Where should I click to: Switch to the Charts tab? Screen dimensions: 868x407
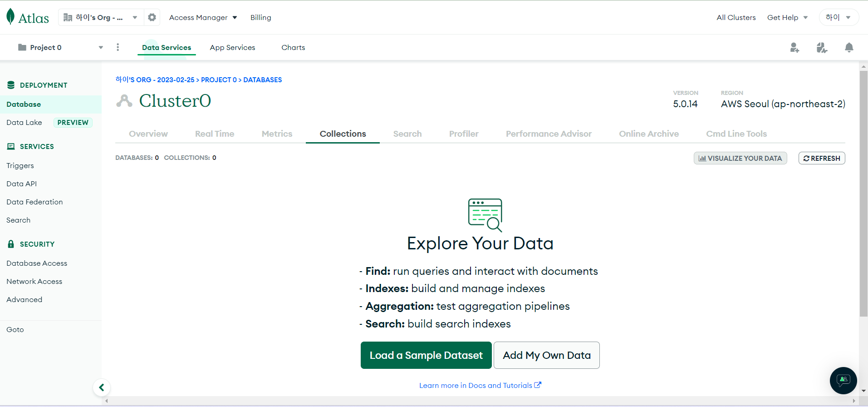tap(293, 47)
